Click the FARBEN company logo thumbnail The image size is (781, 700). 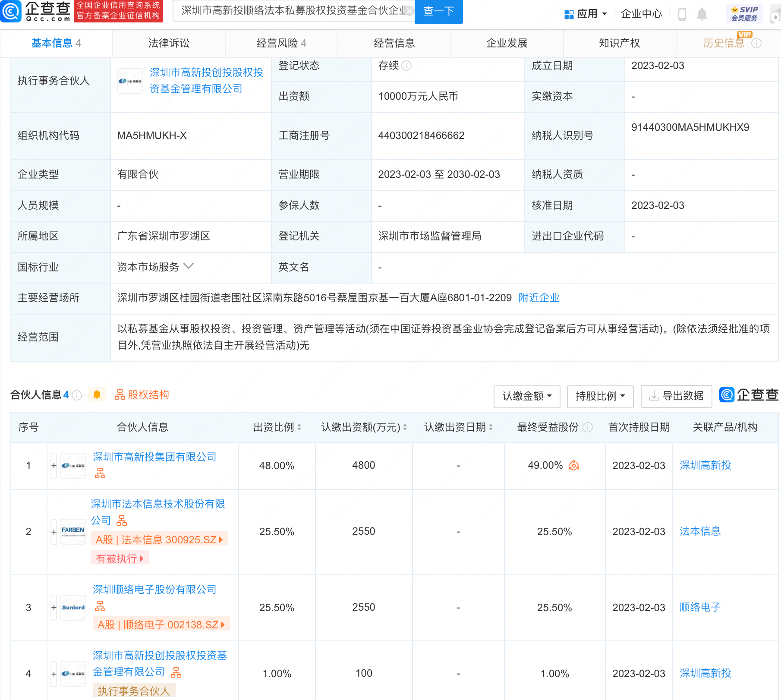tap(73, 532)
